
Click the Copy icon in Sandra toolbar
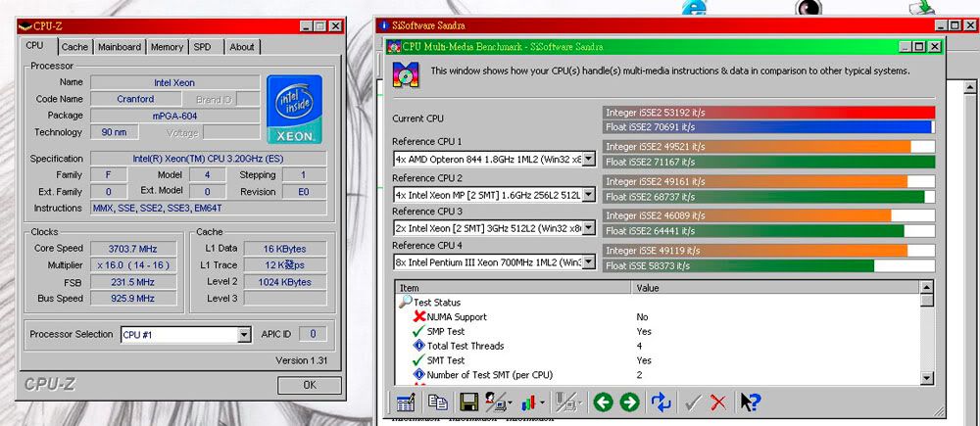click(438, 402)
